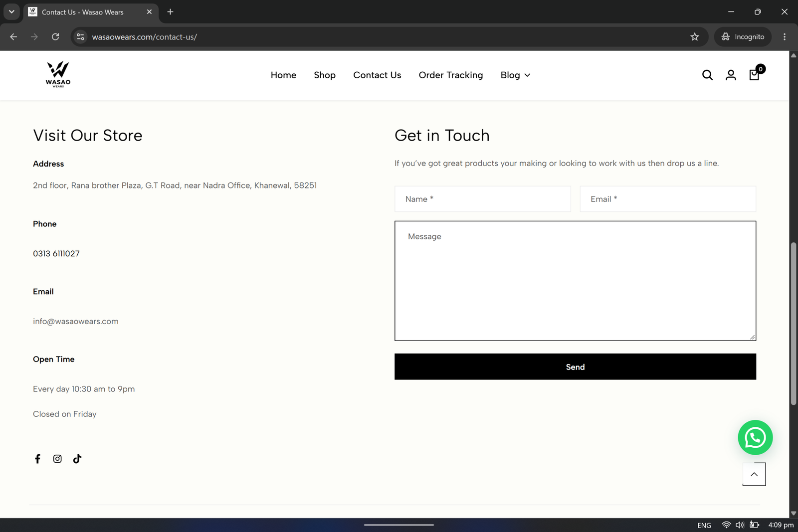Click the 'Closed on Friday' text
This screenshot has width=798, height=532.
tap(65, 414)
